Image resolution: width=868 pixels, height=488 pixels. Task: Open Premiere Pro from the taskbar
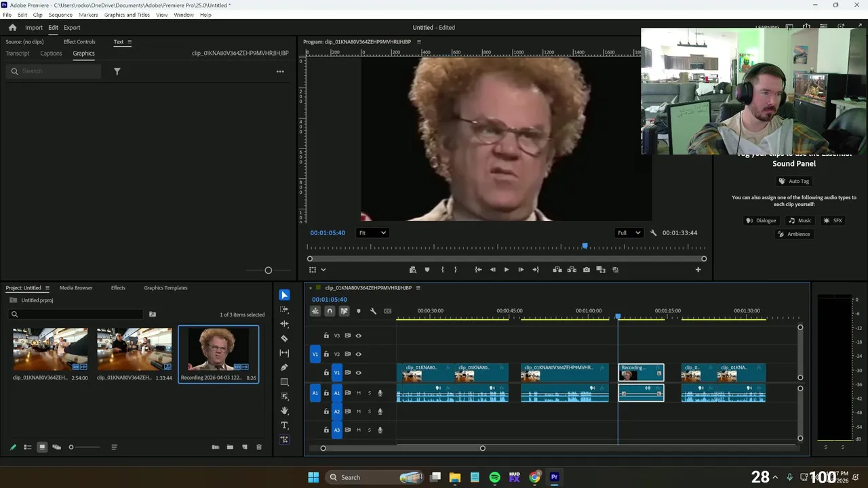tap(554, 477)
